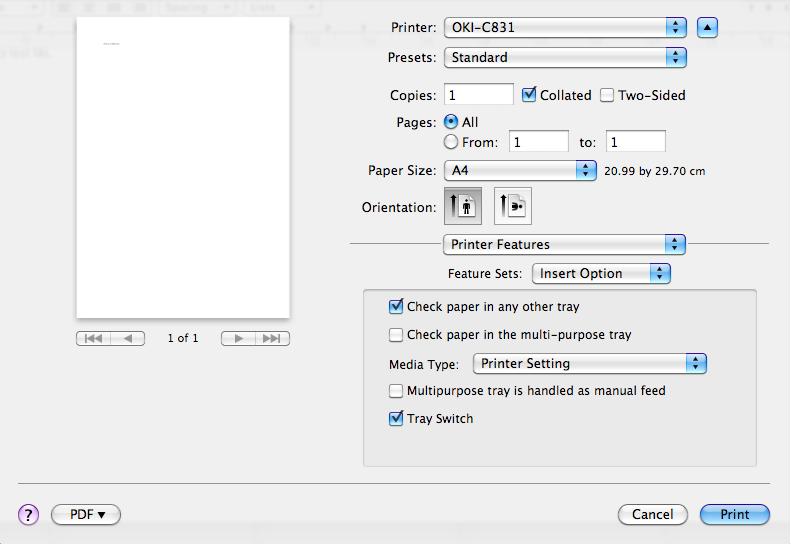This screenshot has height=544, width=791.
Task: Enable Check paper in the multi-purpose tray
Action: click(396, 335)
